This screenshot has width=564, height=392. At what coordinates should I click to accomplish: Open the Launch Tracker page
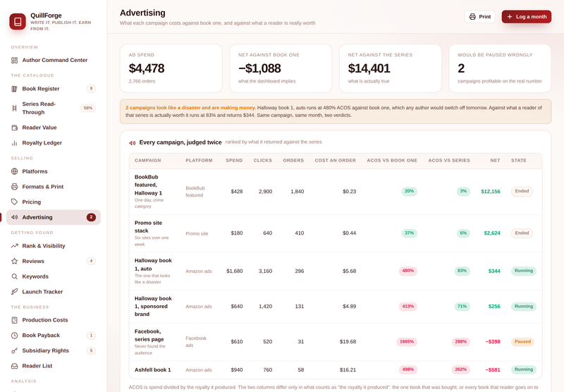click(54, 292)
